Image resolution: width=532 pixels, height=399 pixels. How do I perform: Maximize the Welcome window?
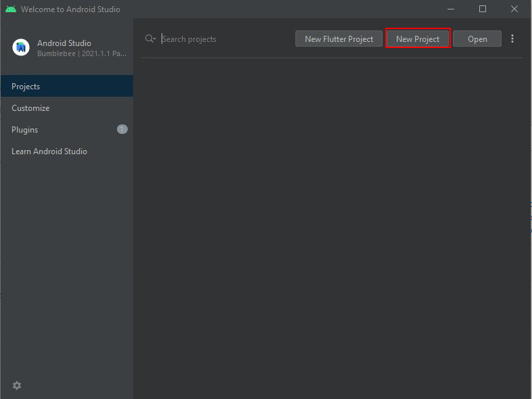pyautogui.click(x=483, y=9)
